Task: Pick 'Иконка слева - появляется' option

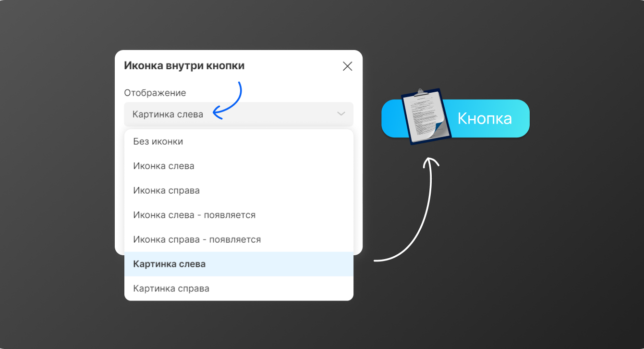Action: point(239,215)
